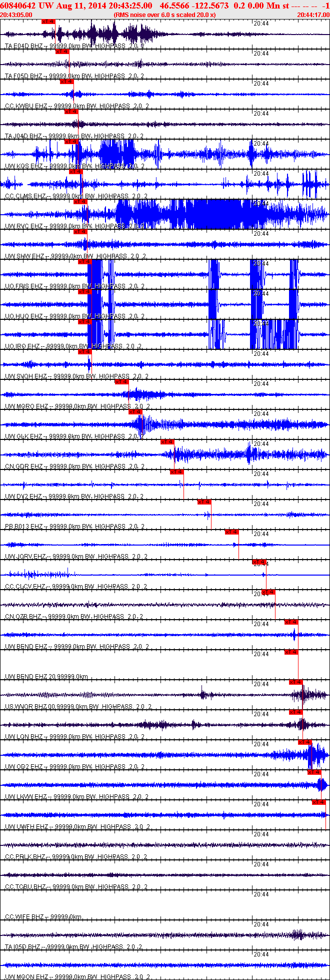The height and width of the screenshot is (980, 330).
Task: Select the 'UW BEND EHZ 20 99999.0km' label
Action: [46, 677]
